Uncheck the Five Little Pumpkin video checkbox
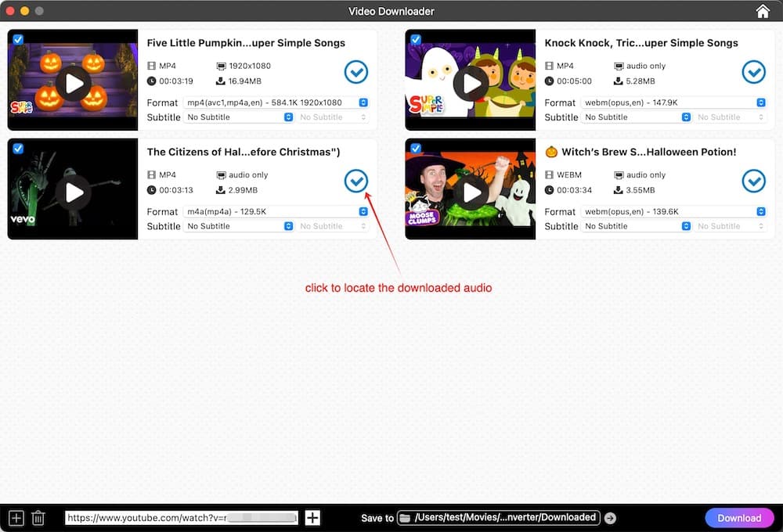 coord(18,39)
